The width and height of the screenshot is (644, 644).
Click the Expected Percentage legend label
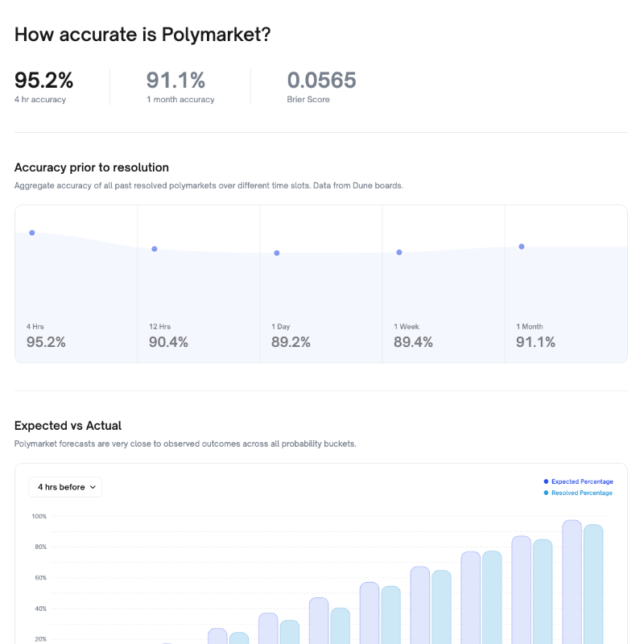pyautogui.click(x=582, y=481)
